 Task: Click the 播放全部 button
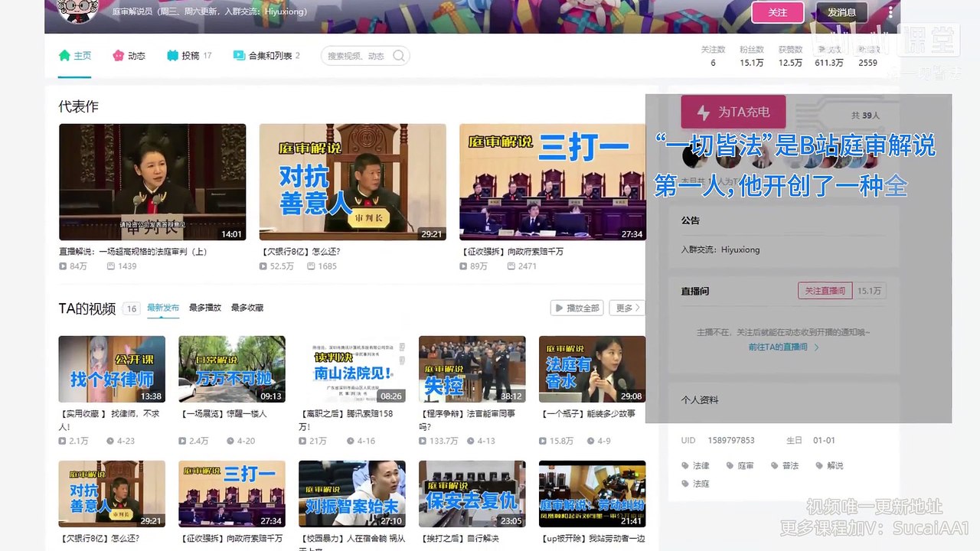[x=577, y=308]
